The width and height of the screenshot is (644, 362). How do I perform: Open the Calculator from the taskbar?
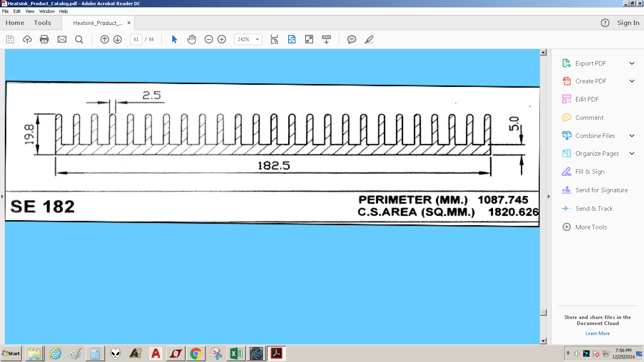(x=95, y=354)
